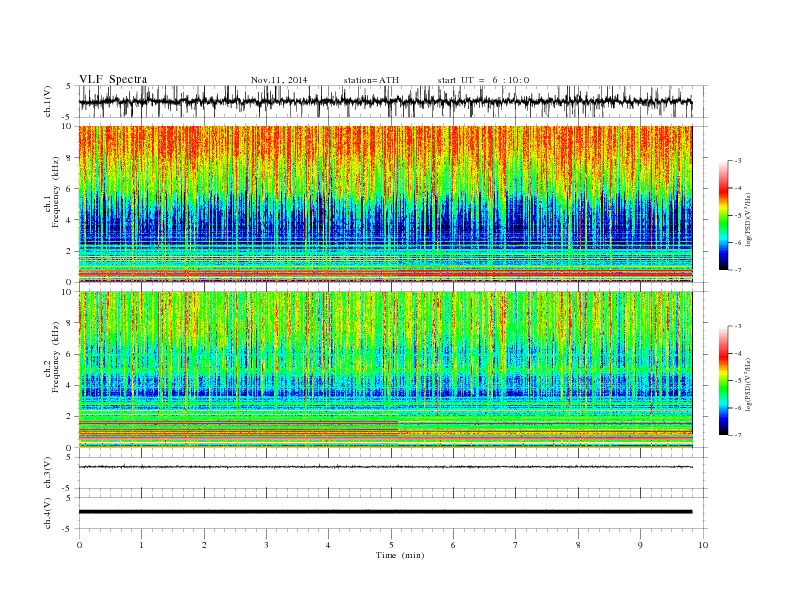Click time axis tick label "9"
792x612 pixels.
(640, 545)
